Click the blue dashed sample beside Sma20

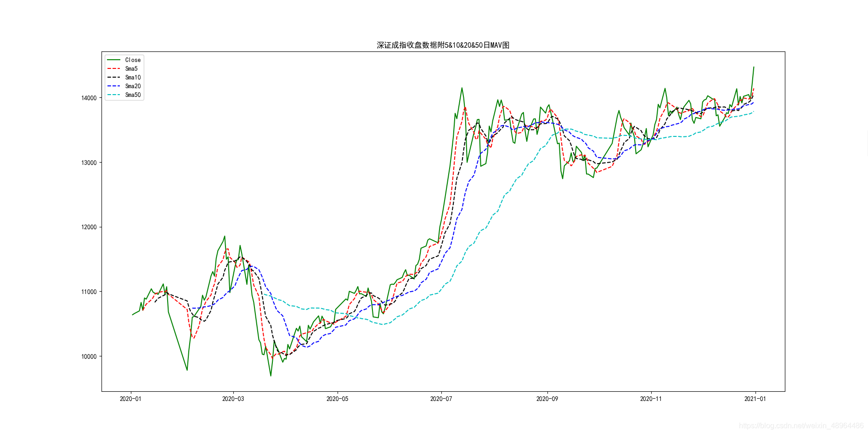point(113,86)
